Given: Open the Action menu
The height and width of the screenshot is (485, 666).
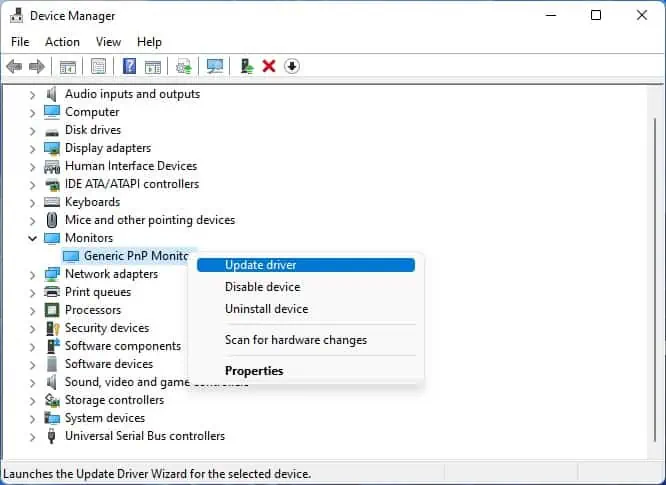Looking at the screenshot, I should 62,42.
